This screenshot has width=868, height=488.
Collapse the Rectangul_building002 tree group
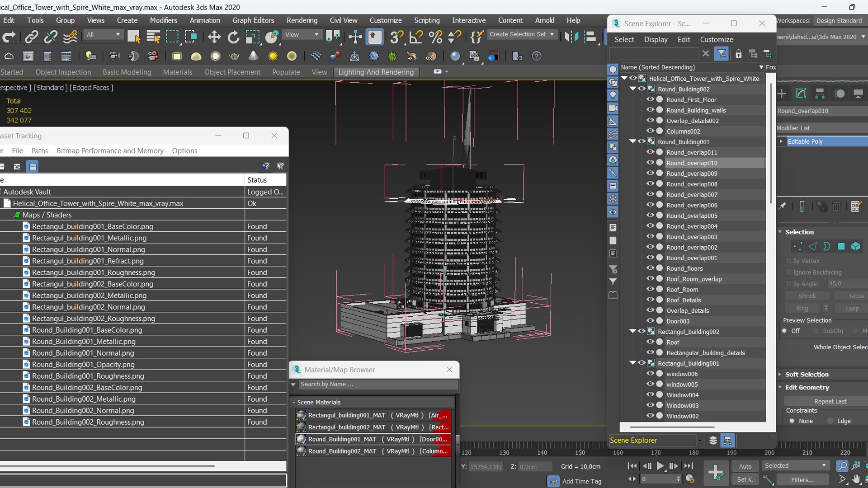tap(633, 331)
